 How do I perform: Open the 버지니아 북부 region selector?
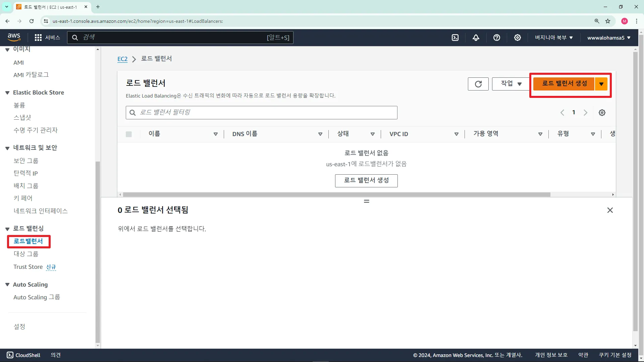coord(554,38)
